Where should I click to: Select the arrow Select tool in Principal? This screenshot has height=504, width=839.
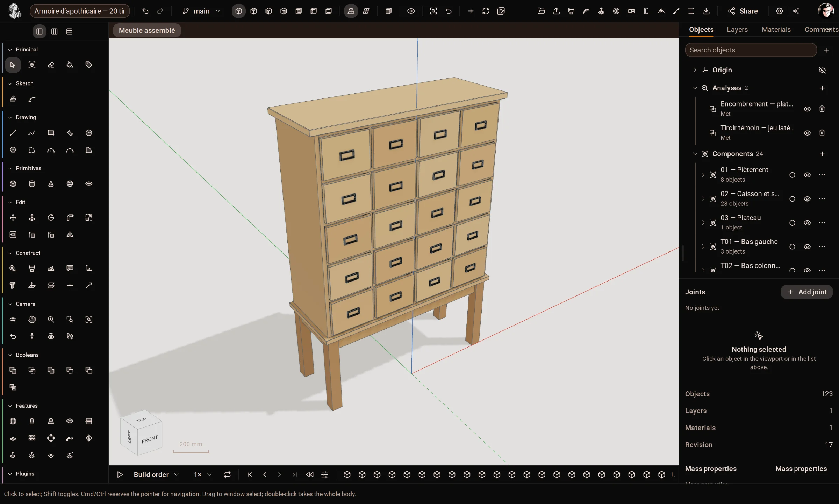pyautogui.click(x=13, y=65)
